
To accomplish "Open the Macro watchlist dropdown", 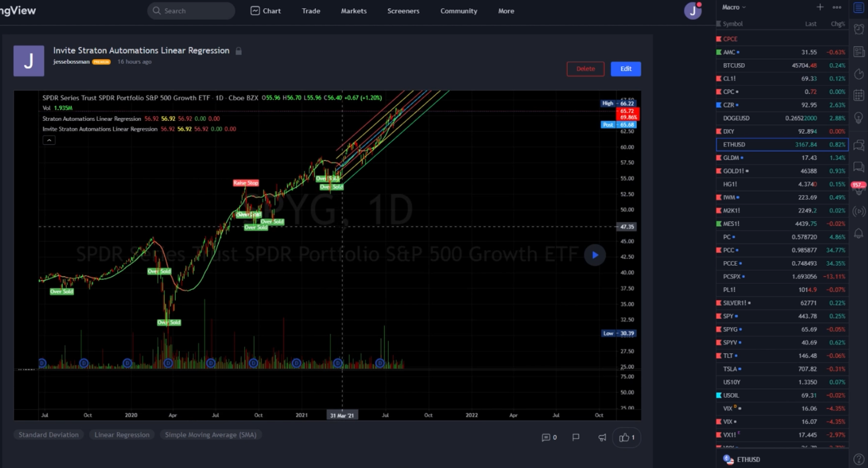I will pos(734,7).
